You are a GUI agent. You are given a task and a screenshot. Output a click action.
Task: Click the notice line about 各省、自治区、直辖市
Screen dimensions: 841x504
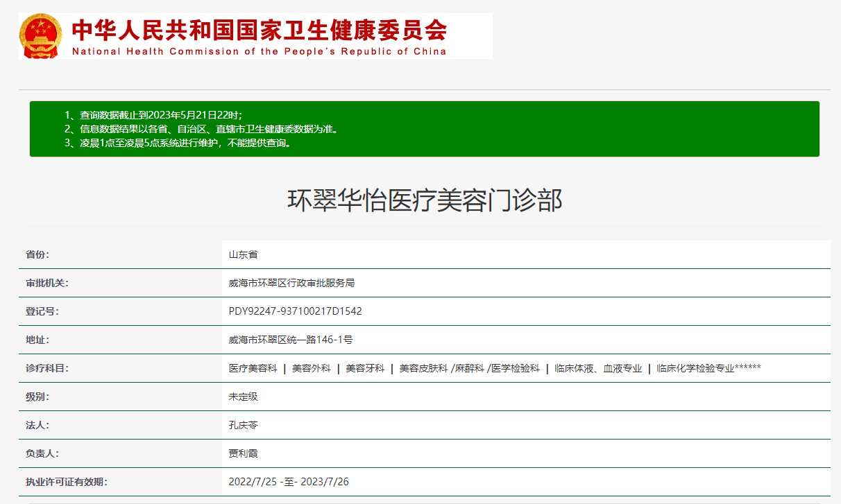tap(201, 129)
